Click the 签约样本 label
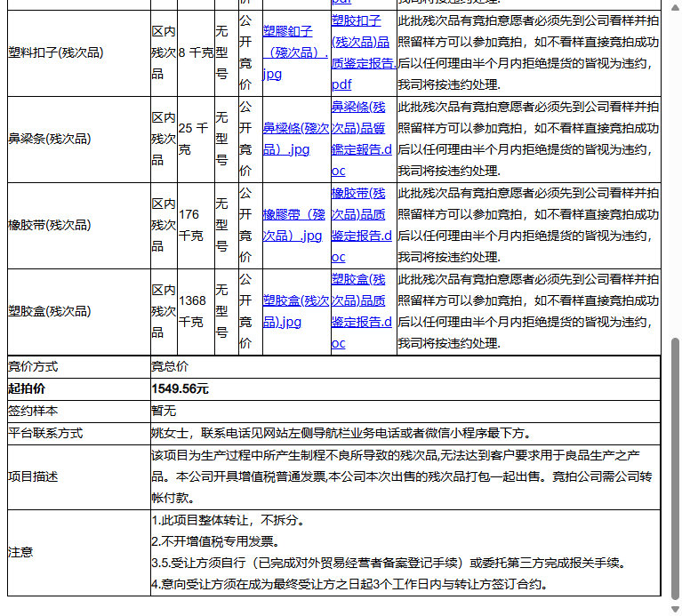Viewport: 682px width, 616px height. coord(33,411)
